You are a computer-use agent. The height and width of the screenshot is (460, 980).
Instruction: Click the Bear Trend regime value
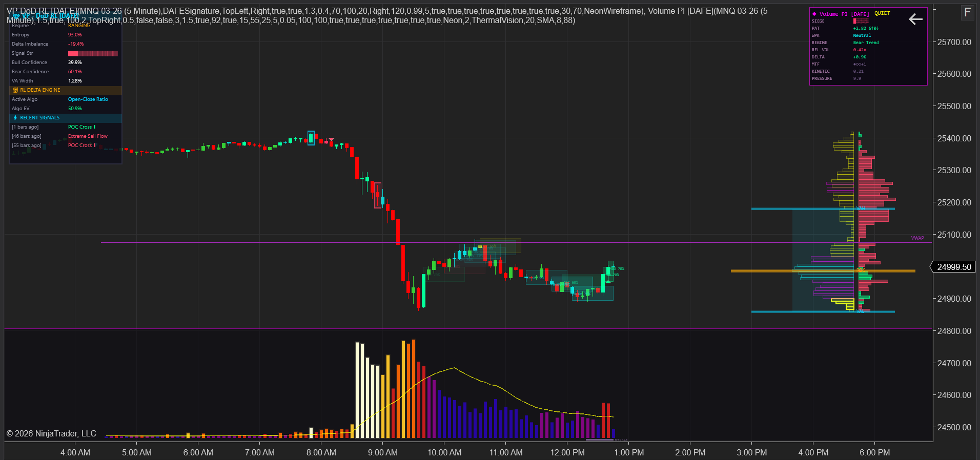pos(866,43)
